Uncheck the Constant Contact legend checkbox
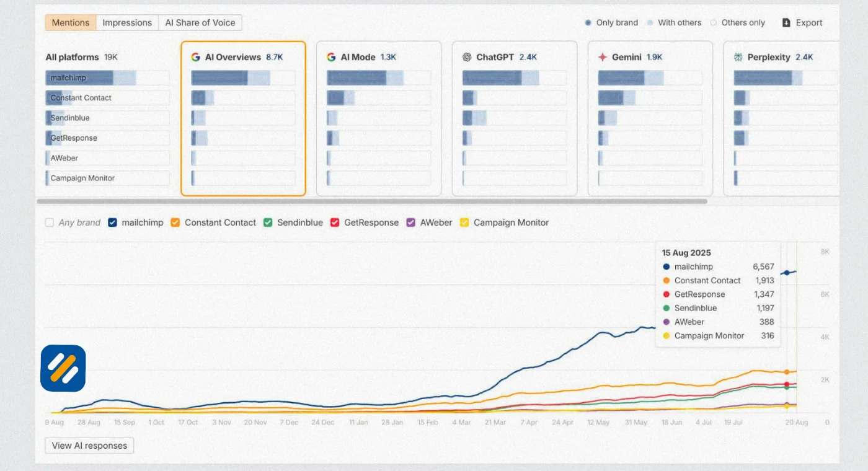This screenshot has height=471, width=868. (x=175, y=222)
